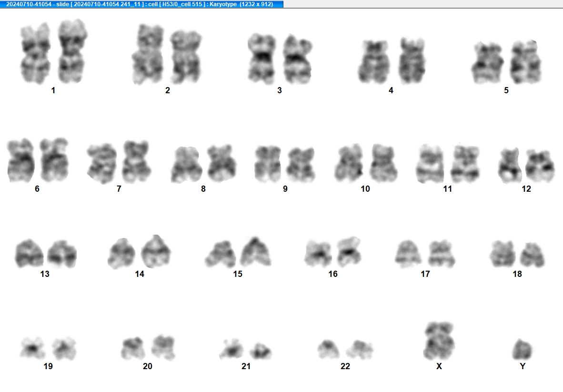The width and height of the screenshot is (563, 392).
Task: Select the X chromosome image
Action: (439, 341)
